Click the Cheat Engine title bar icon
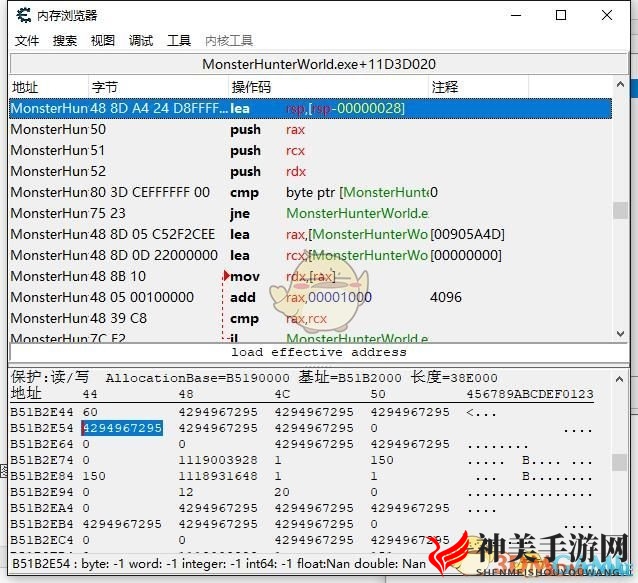 pos(24,15)
